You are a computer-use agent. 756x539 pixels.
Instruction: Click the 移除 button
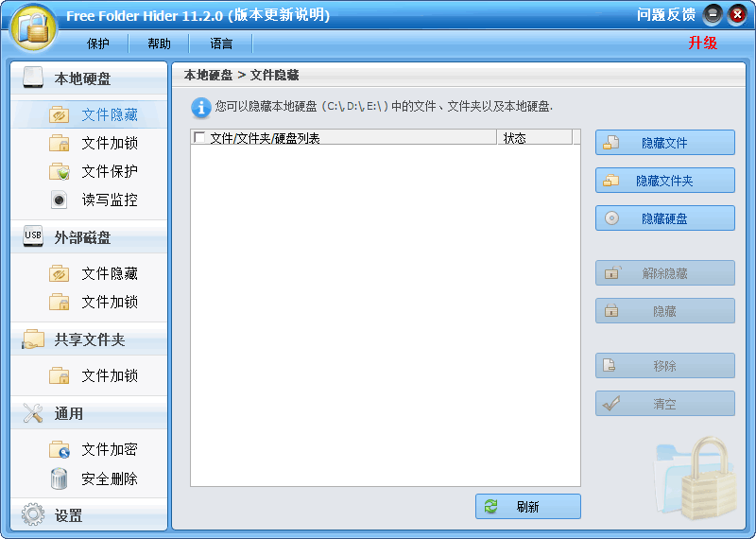(665, 366)
